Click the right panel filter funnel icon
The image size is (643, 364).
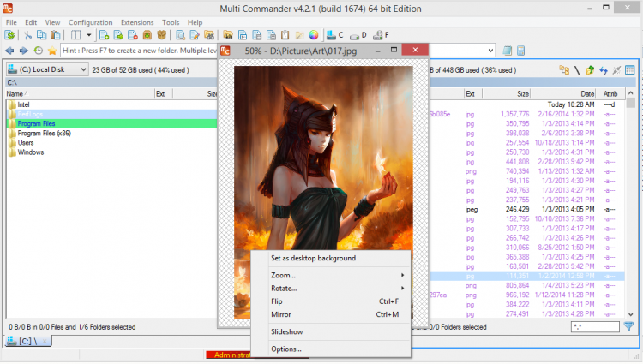pyautogui.click(x=628, y=326)
